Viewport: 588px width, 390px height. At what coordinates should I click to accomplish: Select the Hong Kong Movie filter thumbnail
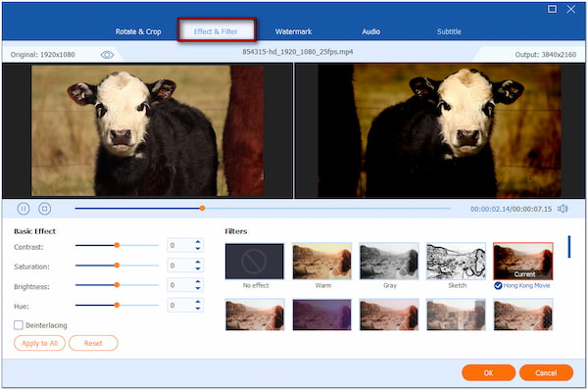[523, 261]
